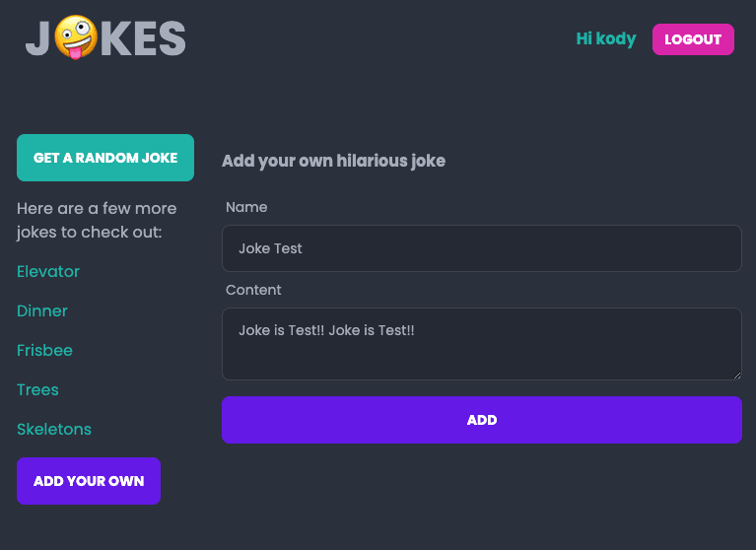Click the KES letters of the logo
Viewport: 756px width, 550px height.
pyautogui.click(x=144, y=40)
